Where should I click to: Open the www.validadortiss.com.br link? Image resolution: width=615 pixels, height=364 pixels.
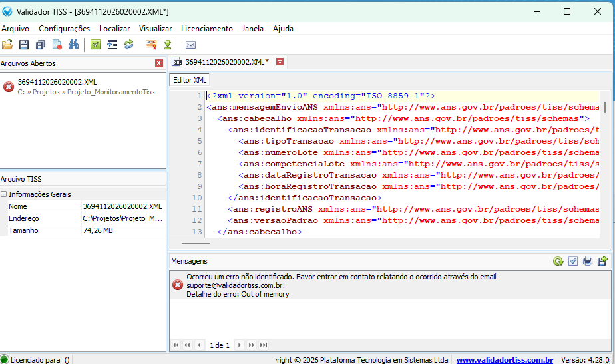(505, 360)
